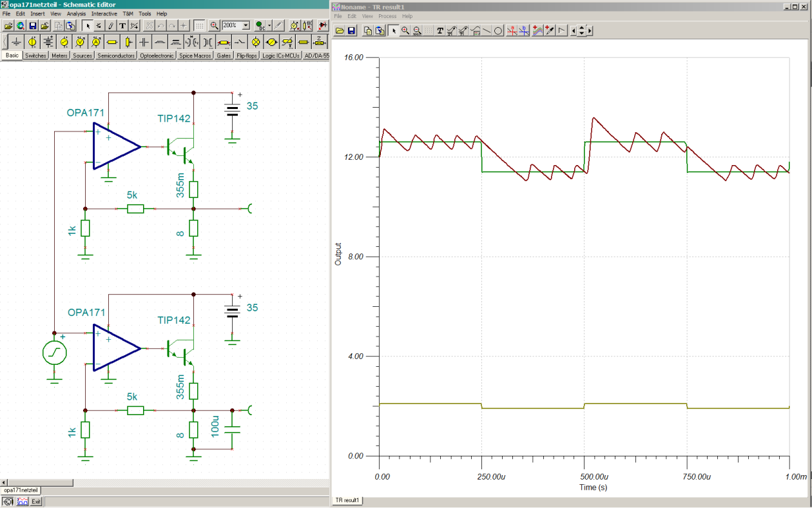Collapse component toolbar with left chevron

5,42
